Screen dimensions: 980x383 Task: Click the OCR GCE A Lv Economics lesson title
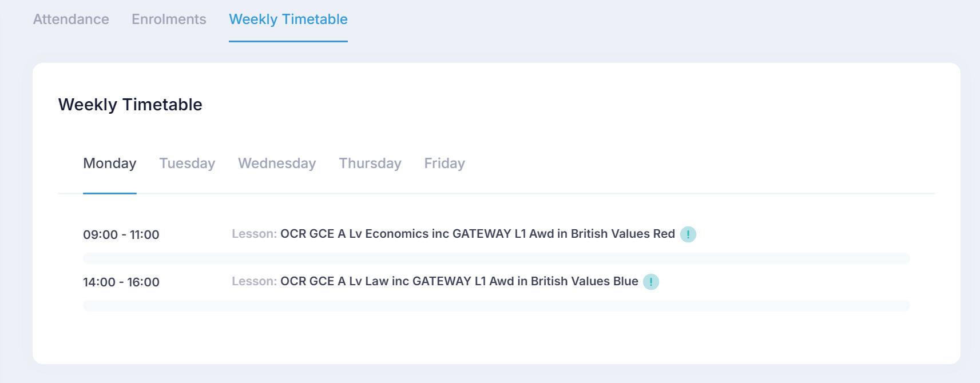[x=477, y=234]
